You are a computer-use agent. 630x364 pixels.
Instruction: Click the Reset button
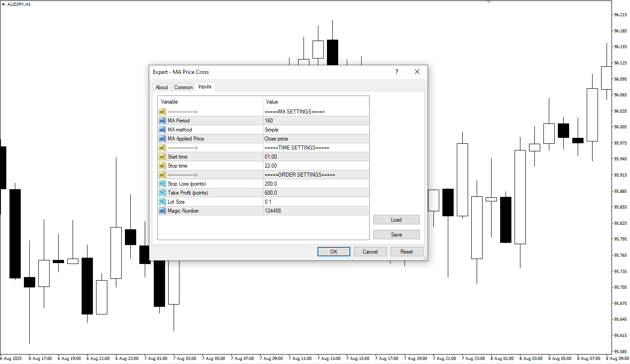tap(407, 252)
